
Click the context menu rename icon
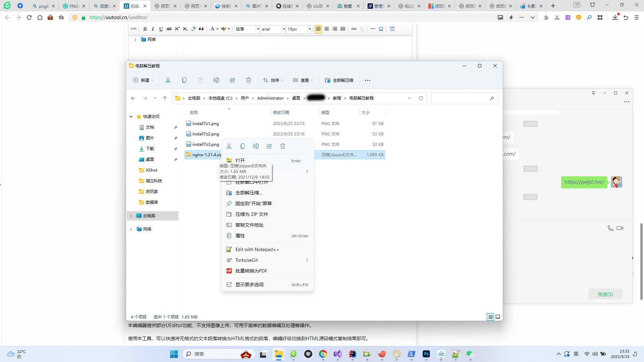256,146
